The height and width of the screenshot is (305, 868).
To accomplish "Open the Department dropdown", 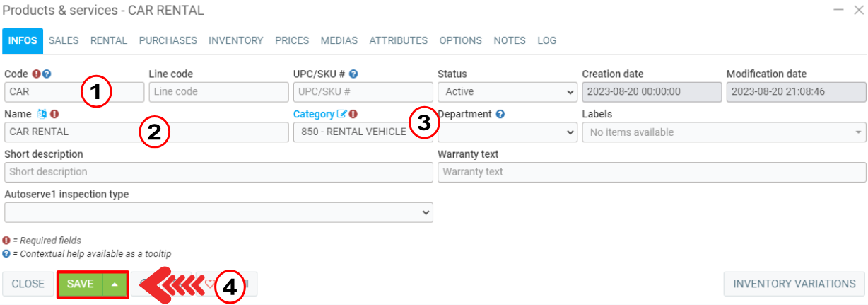I will [x=507, y=132].
